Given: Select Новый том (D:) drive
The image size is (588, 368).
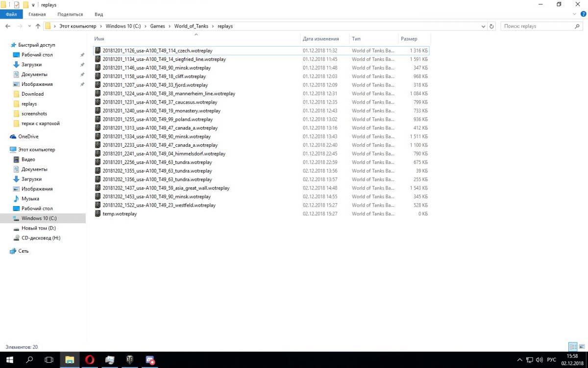Looking at the screenshot, I should point(38,228).
